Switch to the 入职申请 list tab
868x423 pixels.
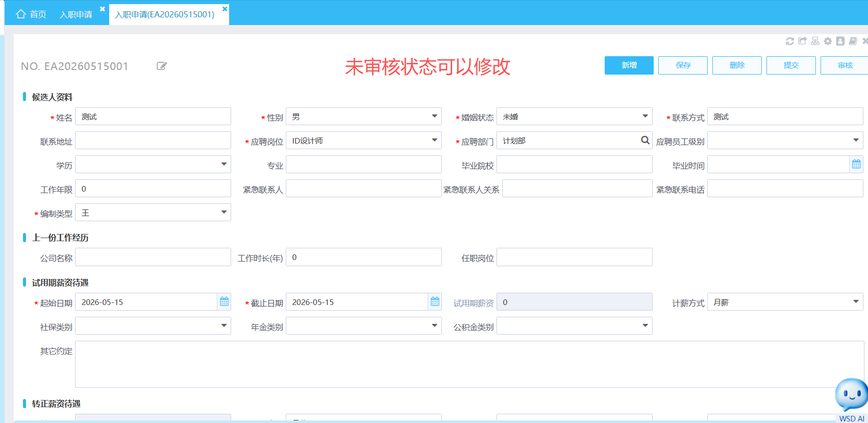tap(76, 14)
